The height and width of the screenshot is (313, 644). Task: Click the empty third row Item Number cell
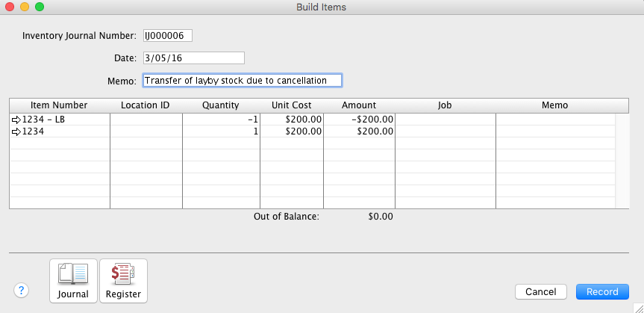[59, 143]
